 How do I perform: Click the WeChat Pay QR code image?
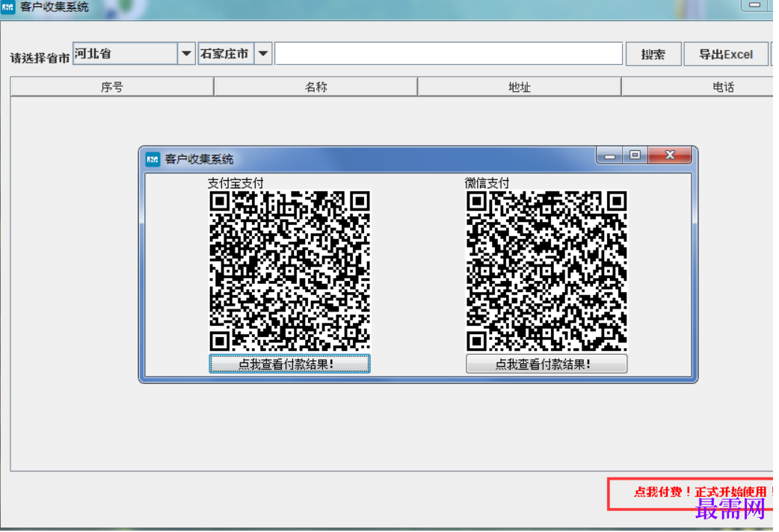[546, 271]
